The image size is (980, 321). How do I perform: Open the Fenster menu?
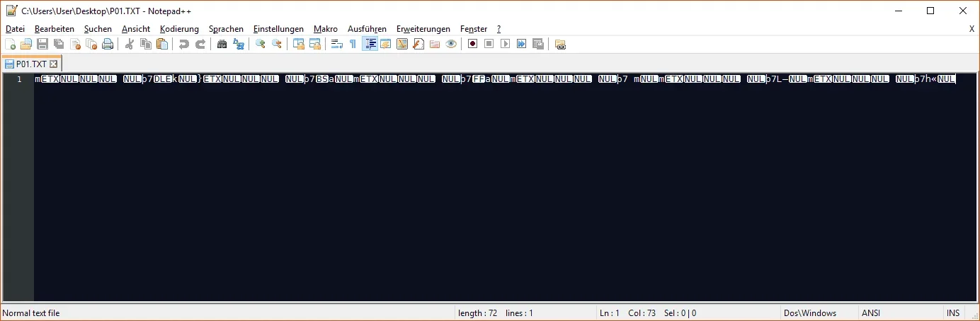coord(474,29)
